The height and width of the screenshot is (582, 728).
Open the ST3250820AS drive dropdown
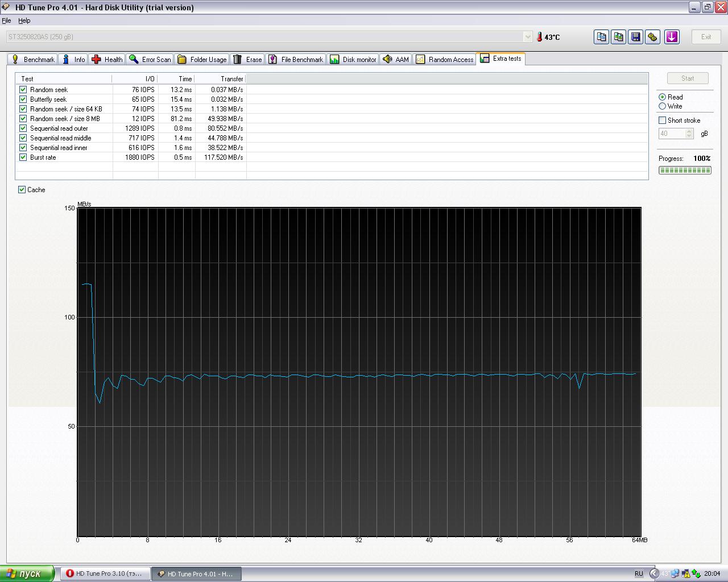click(528, 37)
